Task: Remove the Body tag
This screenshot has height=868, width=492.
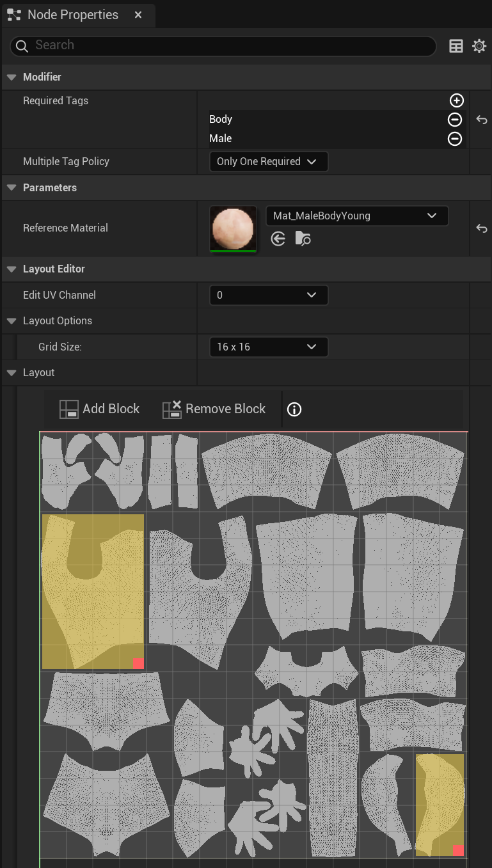Action: pos(455,120)
